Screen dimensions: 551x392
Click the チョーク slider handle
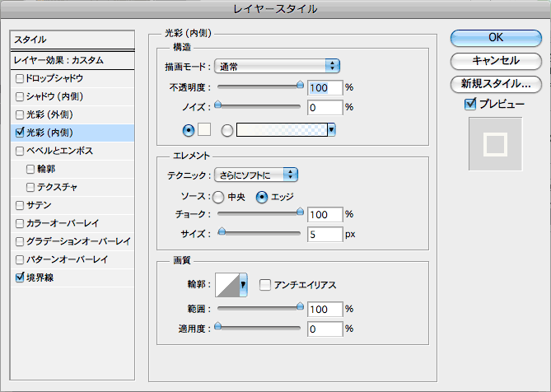300,211
